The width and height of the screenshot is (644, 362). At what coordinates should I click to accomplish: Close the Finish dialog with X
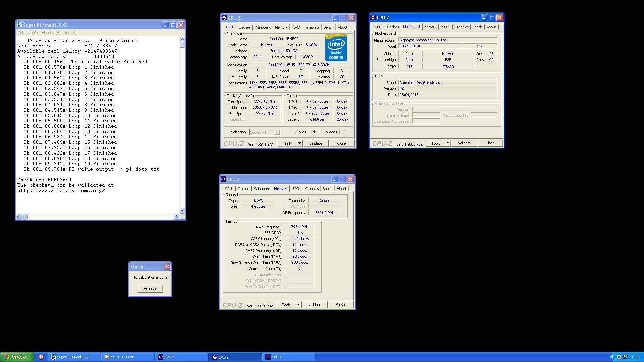point(167,267)
